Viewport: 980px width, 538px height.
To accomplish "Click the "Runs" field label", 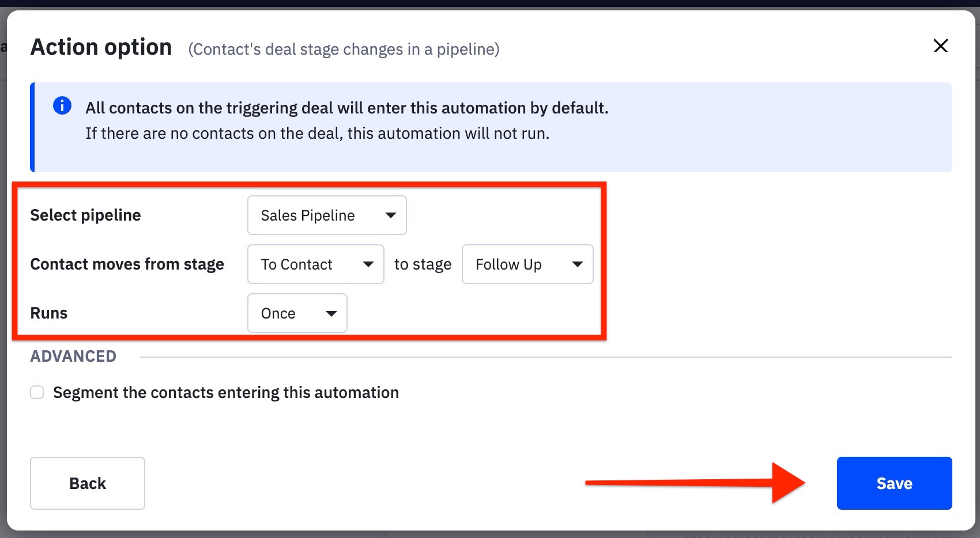I will click(49, 313).
